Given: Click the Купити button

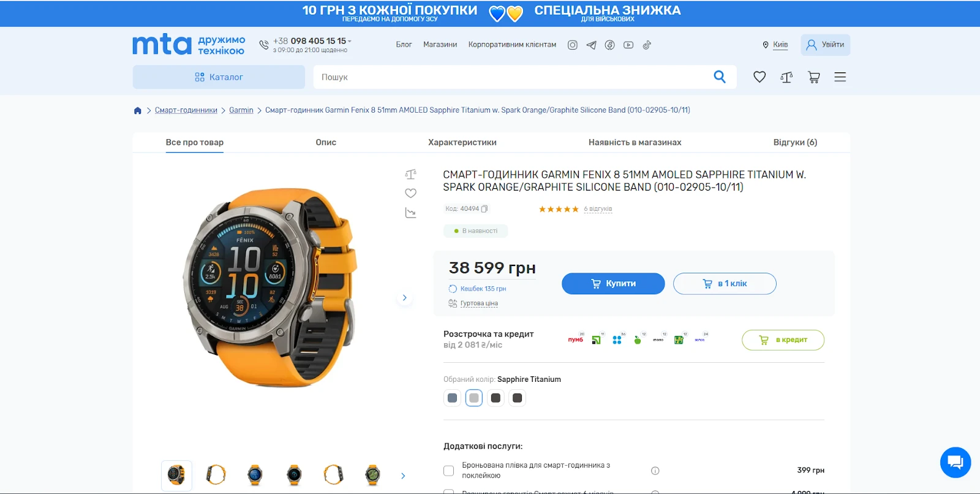Looking at the screenshot, I should tap(613, 284).
